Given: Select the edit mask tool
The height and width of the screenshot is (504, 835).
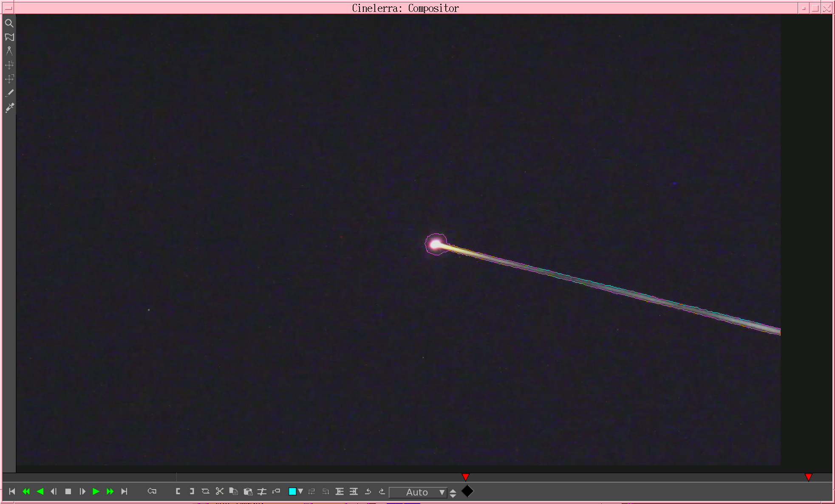Looking at the screenshot, I should (x=9, y=37).
